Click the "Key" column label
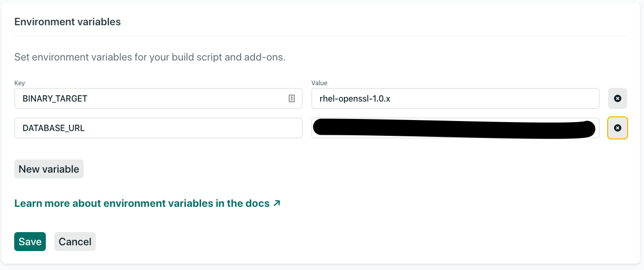Image resolution: width=644 pixels, height=270 pixels. tap(19, 83)
